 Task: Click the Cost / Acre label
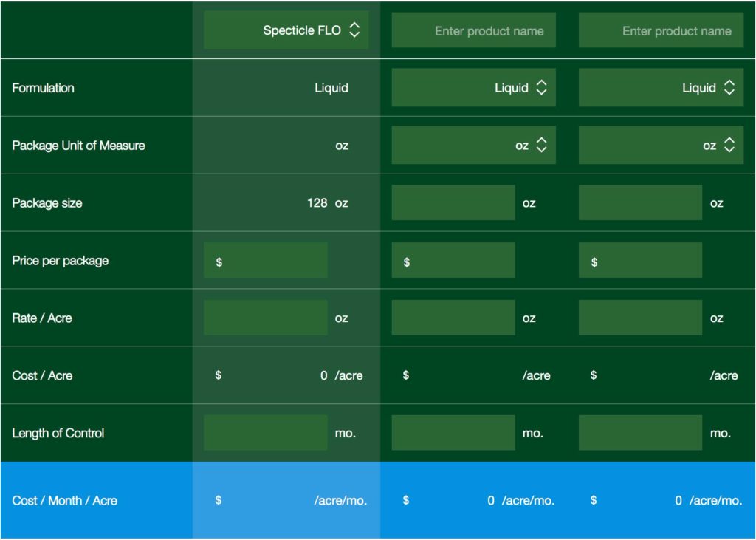pos(42,375)
